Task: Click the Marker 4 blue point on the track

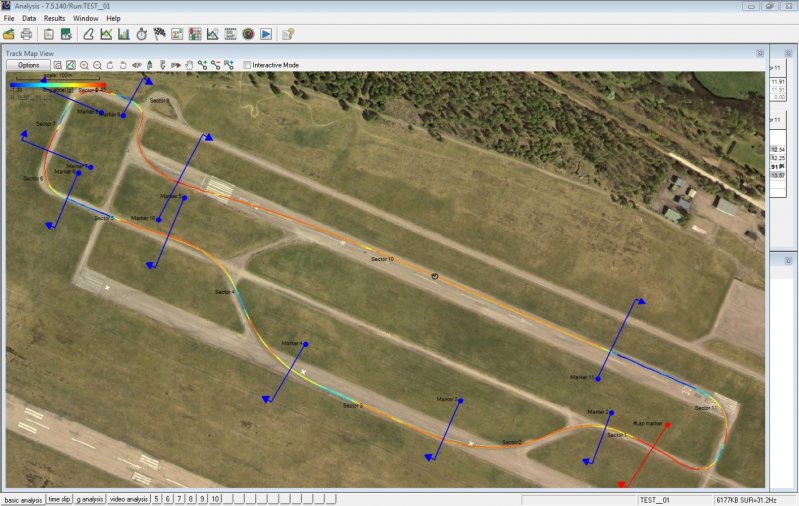Action: tap(305, 344)
